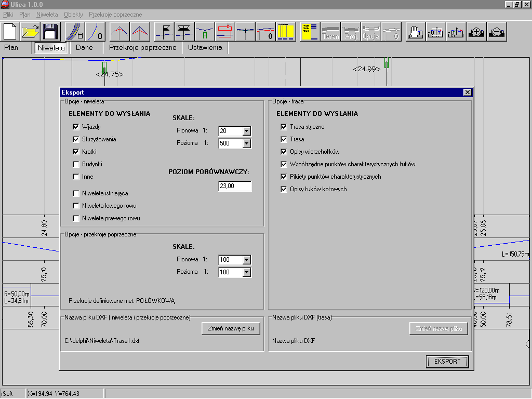This screenshot has width=532, height=399.
Task: Click the enabled Zmień nazwę pliku button
Action: point(230,329)
